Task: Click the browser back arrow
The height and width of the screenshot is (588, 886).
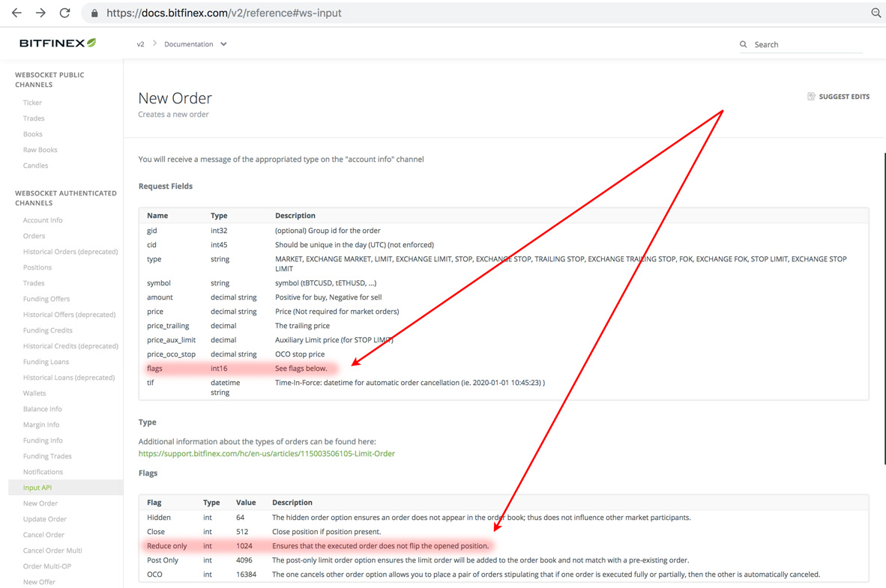Action: tap(16, 13)
